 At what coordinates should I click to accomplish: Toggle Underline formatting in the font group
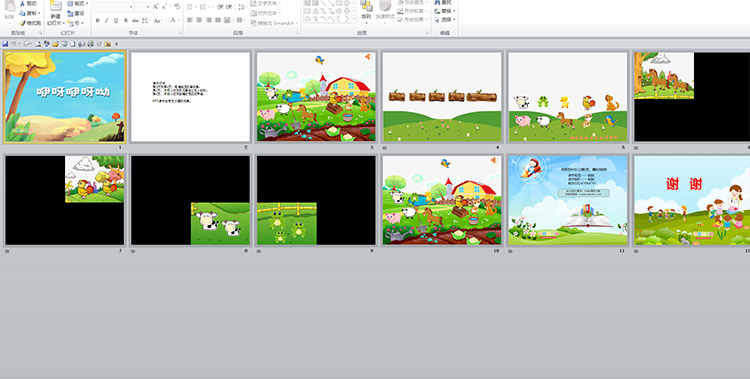click(116, 21)
